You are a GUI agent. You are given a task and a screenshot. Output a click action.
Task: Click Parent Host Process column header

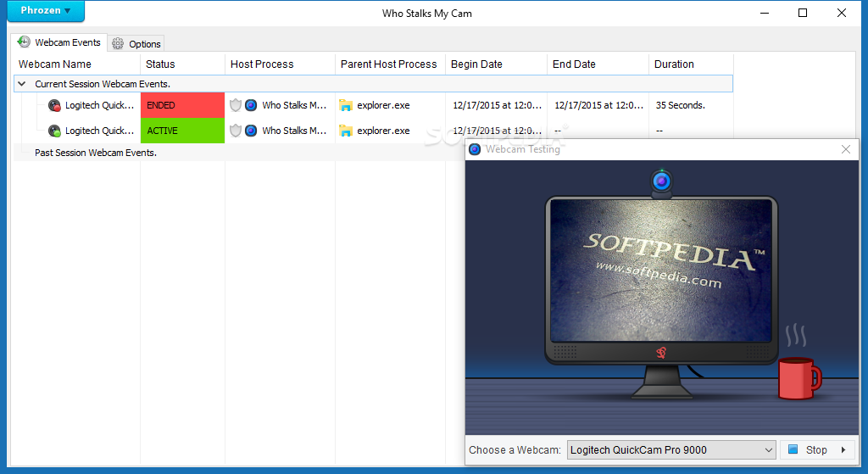pos(390,64)
